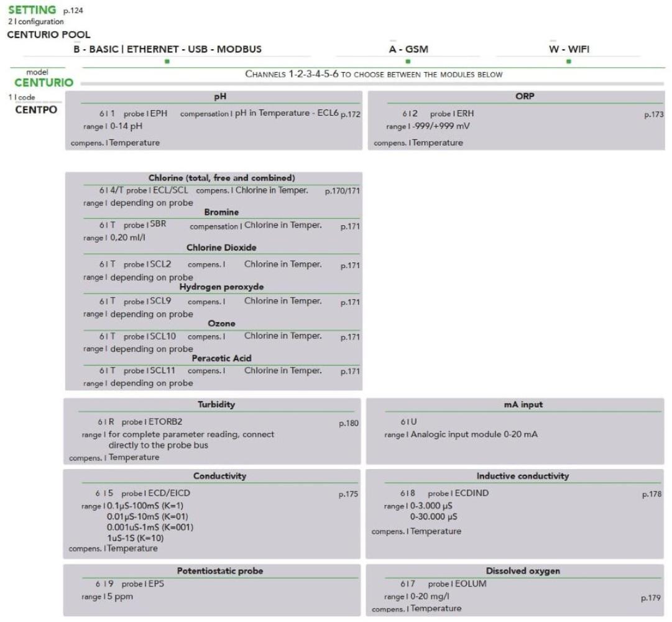The image size is (672, 622).
Task: Select the 'probe | EPH' entry
Action: click(145, 114)
